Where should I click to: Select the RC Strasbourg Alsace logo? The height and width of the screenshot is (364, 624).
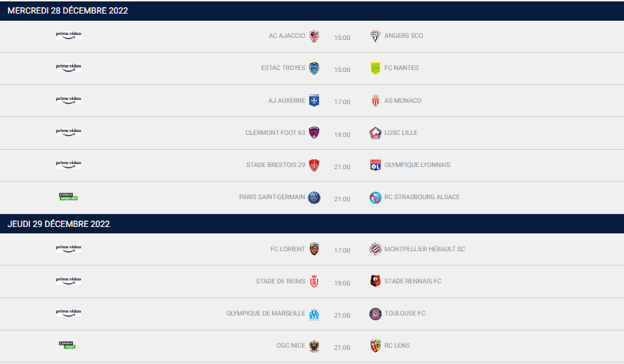[x=376, y=197]
